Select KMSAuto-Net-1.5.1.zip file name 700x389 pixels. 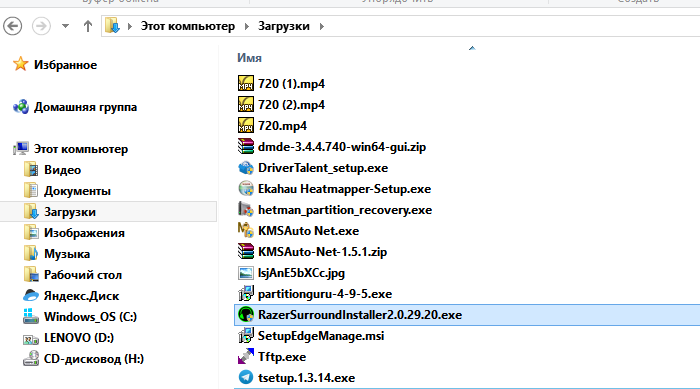[322, 252]
